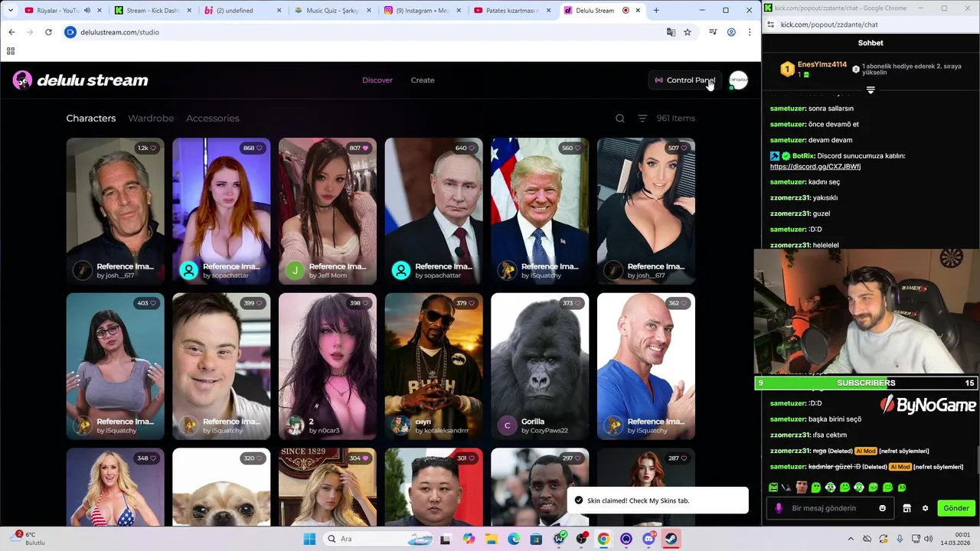
Task: Unlike the character card with 560 hearts
Action: pos(572,148)
